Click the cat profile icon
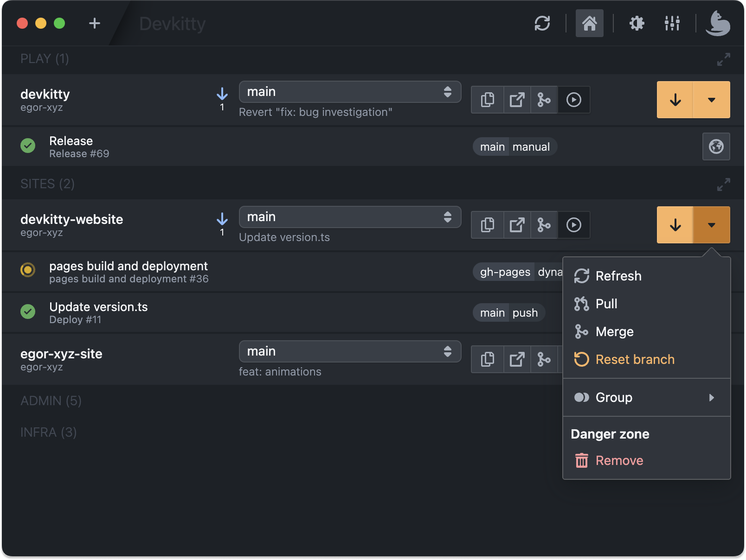The image size is (746, 560). 717,23
